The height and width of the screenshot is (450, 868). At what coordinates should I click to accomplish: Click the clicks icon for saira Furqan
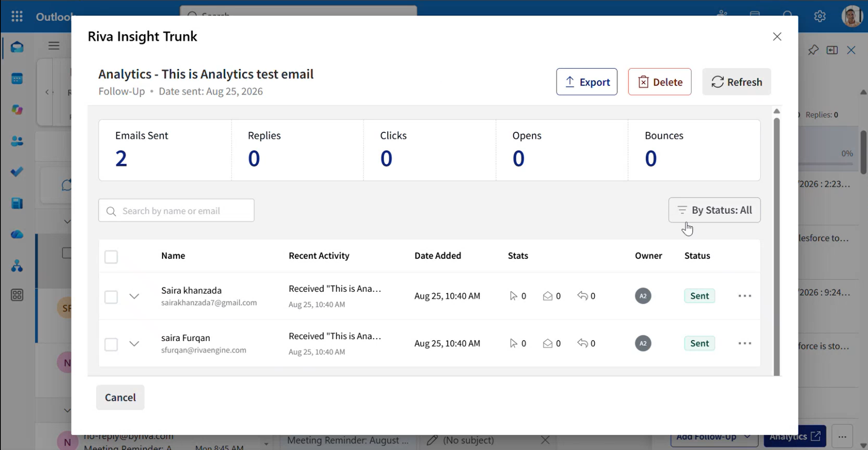(513, 343)
